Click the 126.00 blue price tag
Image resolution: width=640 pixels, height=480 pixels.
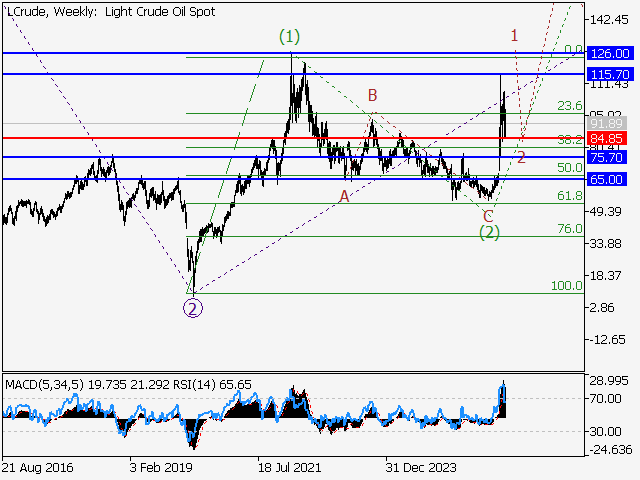click(609, 53)
